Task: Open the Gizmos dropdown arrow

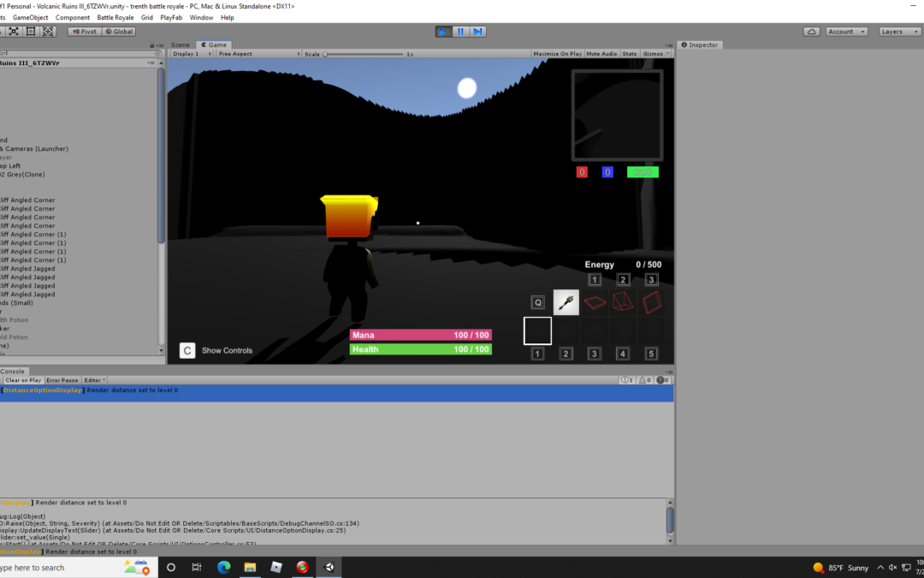Action: (x=667, y=54)
